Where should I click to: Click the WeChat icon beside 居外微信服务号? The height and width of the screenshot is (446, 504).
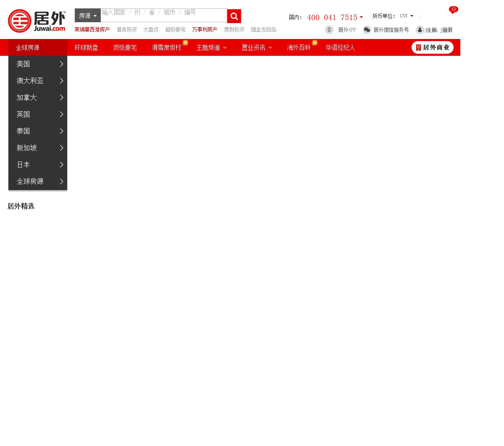(367, 30)
